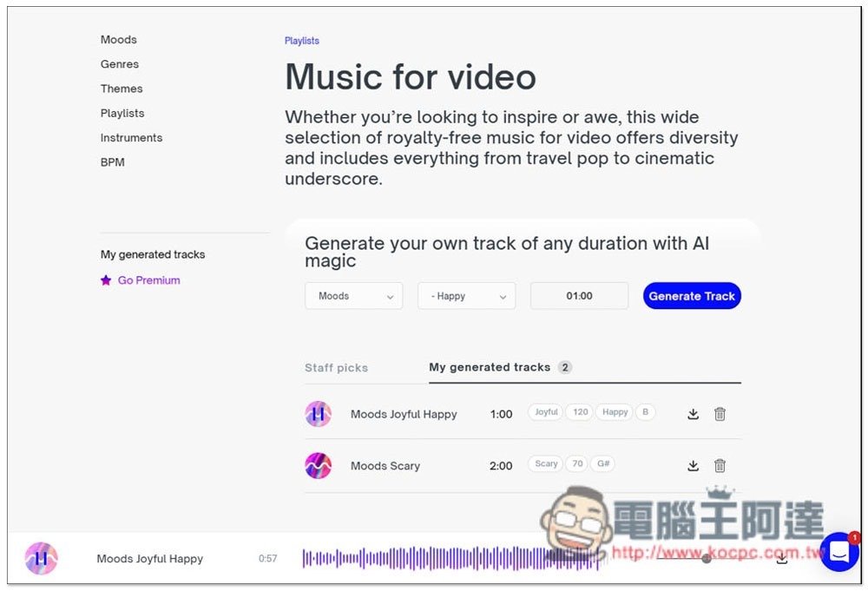The image size is (868, 591).
Task: Delete the Moods Joyful Happy track
Action: tap(720, 414)
